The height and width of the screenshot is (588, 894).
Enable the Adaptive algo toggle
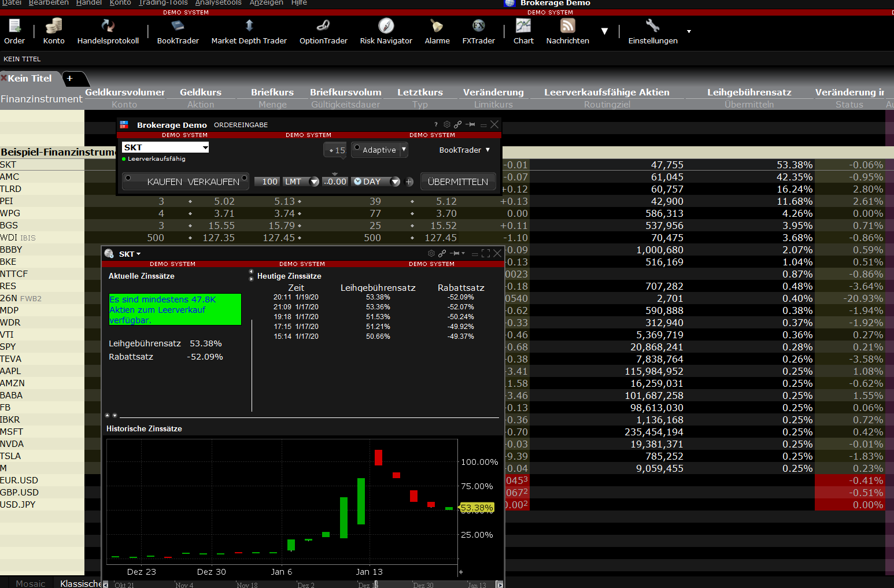tap(357, 148)
